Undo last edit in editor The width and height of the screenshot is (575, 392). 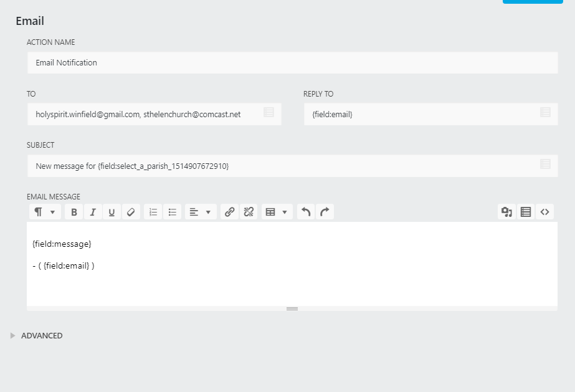coord(306,212)
